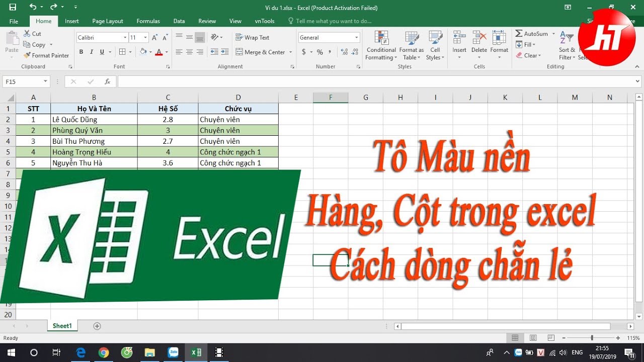Apply accounting dollar format
The width and height of the screenshot is (644, 362).
[304, 52]
